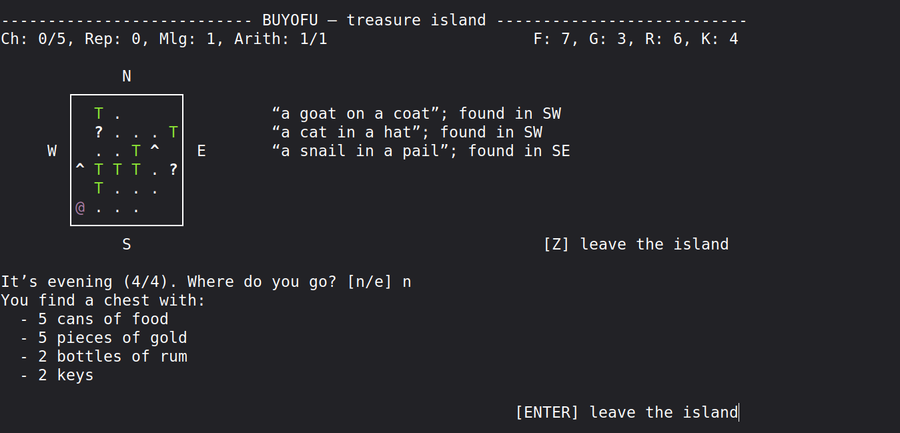Image resolution: width=900 pixels, height=433 pixels.
Task: Select the tree in the map's top row
Action: [99, 113]
